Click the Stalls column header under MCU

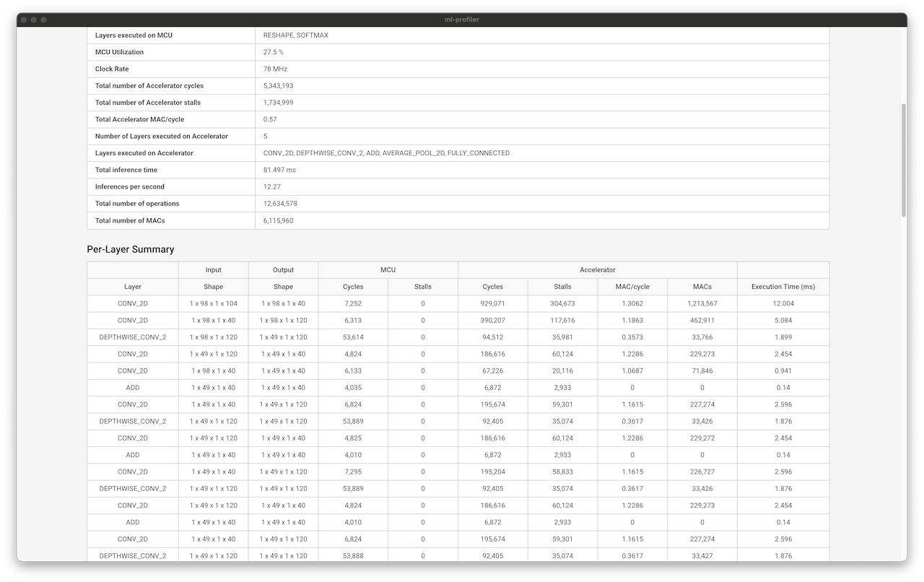[x=422, y=287]
